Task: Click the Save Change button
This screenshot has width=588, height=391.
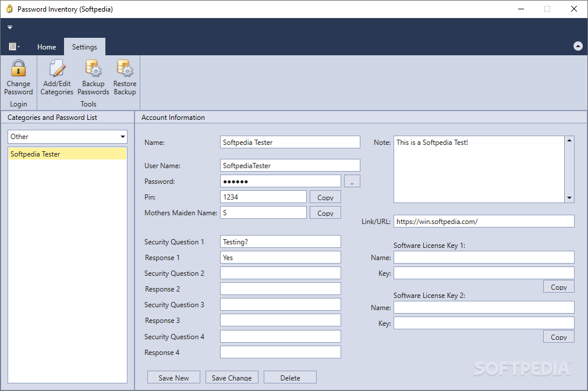Action: (x=232, y=378)
